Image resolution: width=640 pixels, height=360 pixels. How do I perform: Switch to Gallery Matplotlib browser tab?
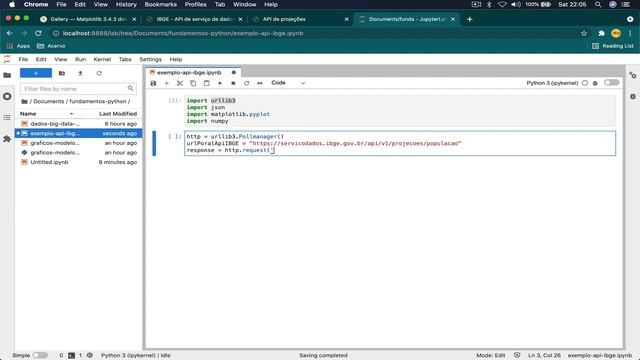(88, 19)
